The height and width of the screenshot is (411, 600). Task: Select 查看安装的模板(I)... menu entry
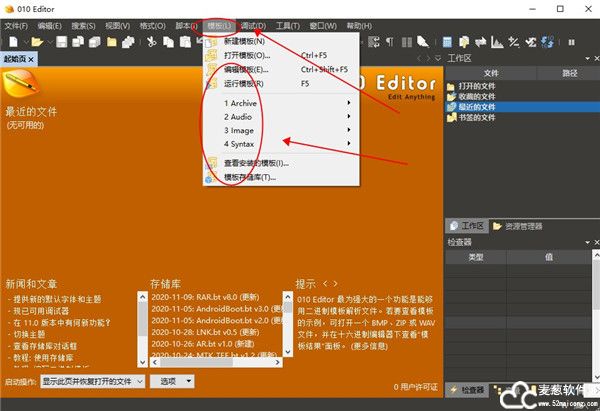281,163
